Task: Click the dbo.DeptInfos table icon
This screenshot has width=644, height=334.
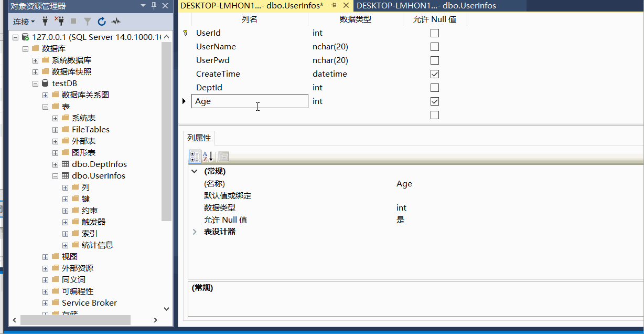Action: click(x=65, y=164)
